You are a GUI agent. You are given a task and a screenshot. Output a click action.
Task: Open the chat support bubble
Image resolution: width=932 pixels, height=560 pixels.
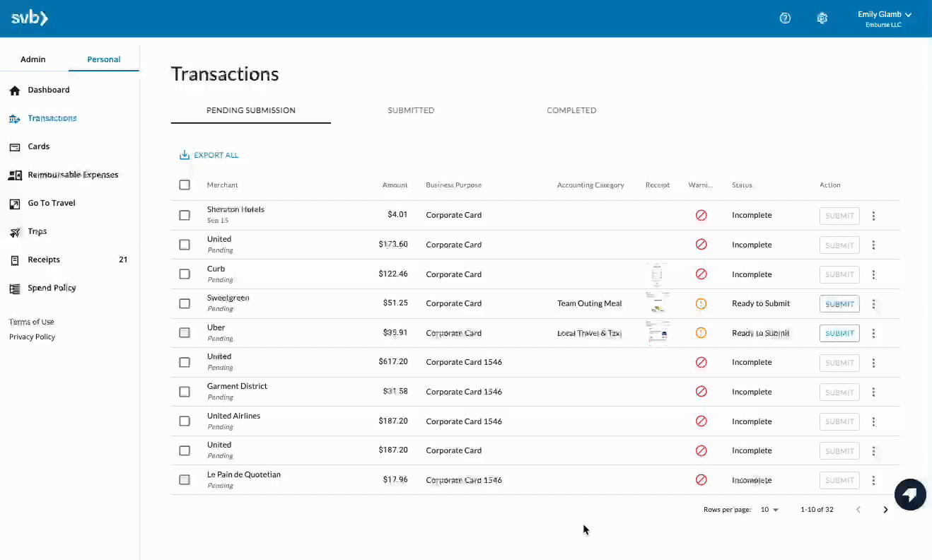coord(910,494)
